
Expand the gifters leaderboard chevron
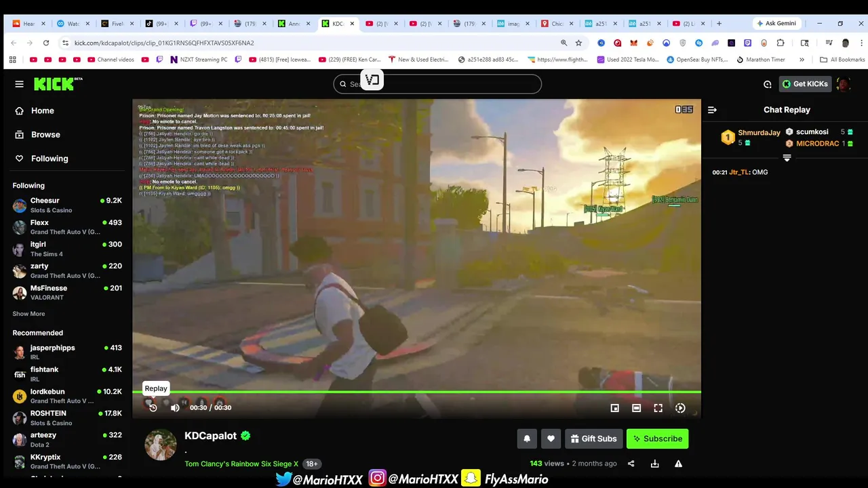tap(787, 158)
